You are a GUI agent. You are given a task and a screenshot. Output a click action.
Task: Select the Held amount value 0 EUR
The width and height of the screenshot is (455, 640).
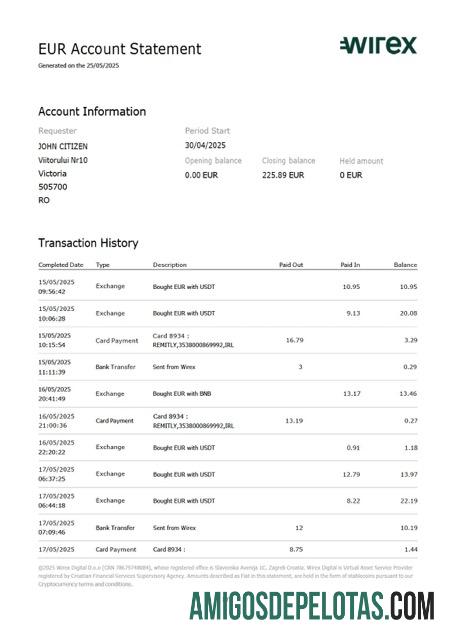point(351,175)
